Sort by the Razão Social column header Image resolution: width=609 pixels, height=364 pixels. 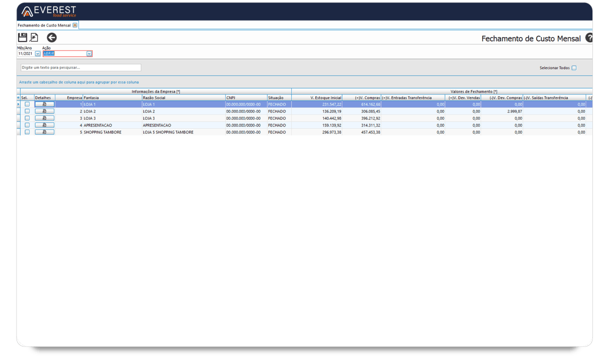[183, 98]
